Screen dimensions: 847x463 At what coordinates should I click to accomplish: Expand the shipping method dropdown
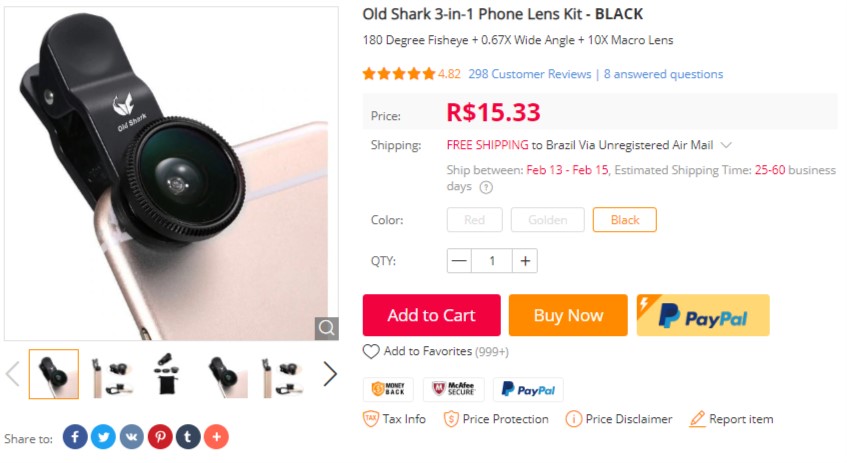[726, 145]
